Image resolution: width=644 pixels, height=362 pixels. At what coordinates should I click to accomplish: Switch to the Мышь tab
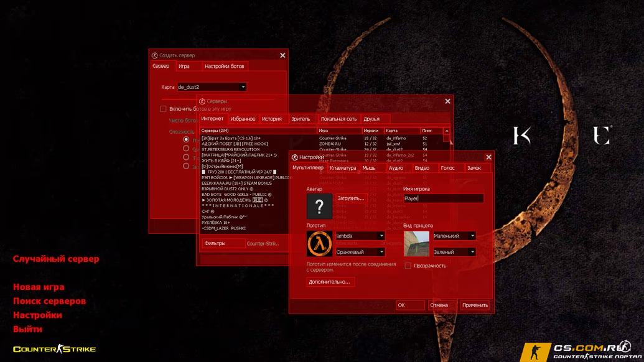click(369, 168)
